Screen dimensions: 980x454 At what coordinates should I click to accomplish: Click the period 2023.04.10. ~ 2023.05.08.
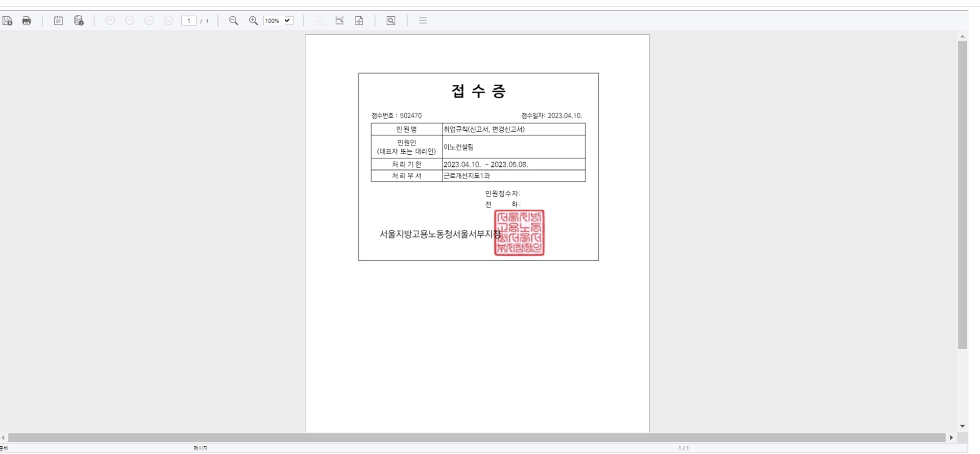coord(486,165)
